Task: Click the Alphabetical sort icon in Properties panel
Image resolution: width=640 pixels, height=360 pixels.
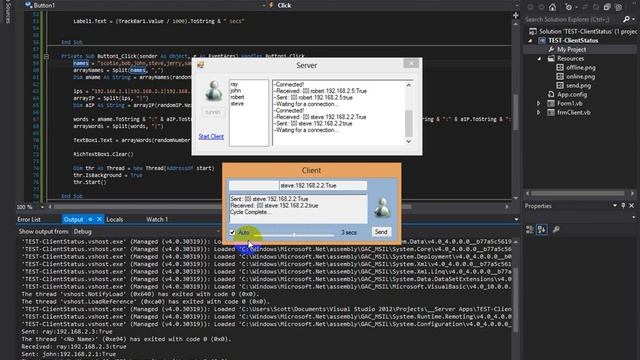Action: (x=542, y=229)
